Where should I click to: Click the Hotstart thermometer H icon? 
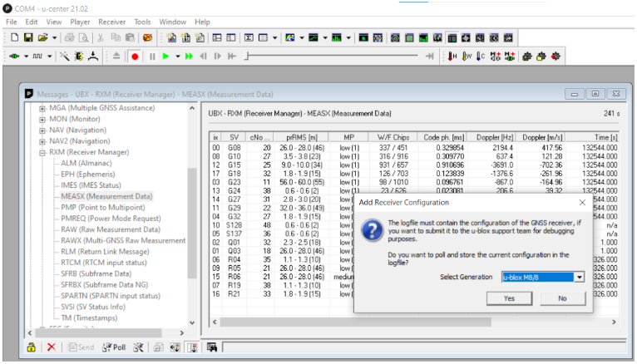tap(452, 57)
